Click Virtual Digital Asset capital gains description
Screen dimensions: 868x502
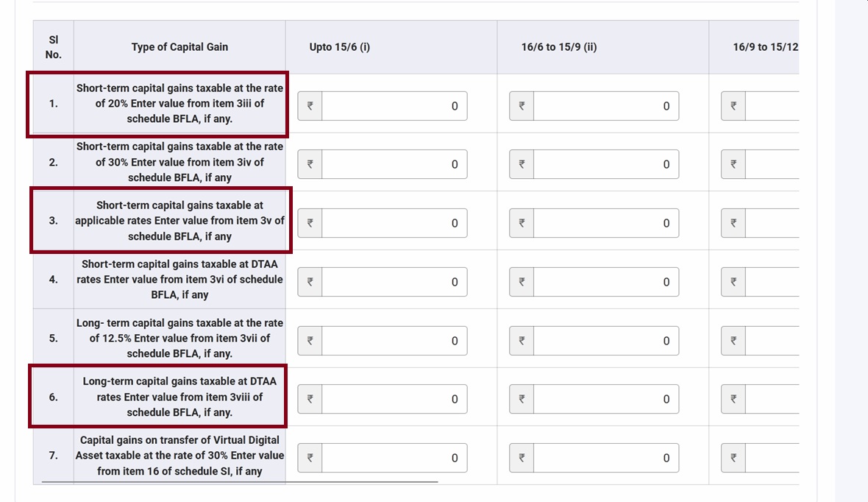click(179, 456)
